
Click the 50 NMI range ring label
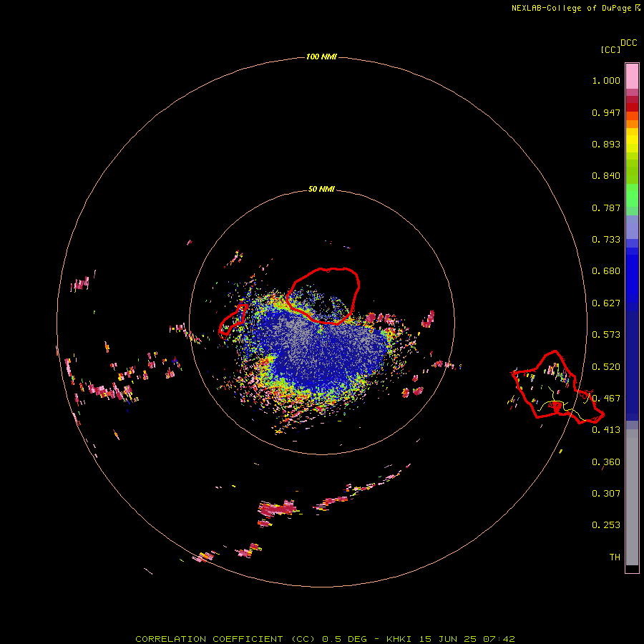click(x=321, y=189)
